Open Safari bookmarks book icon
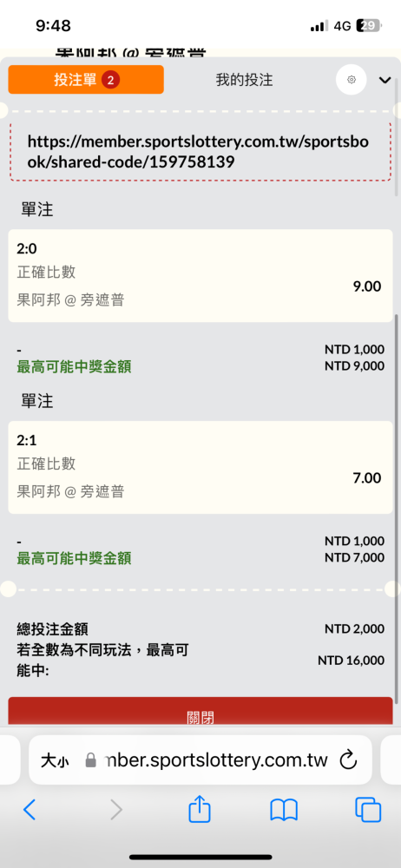The width and height of the screenshot is (401, 868). (284, 810)
